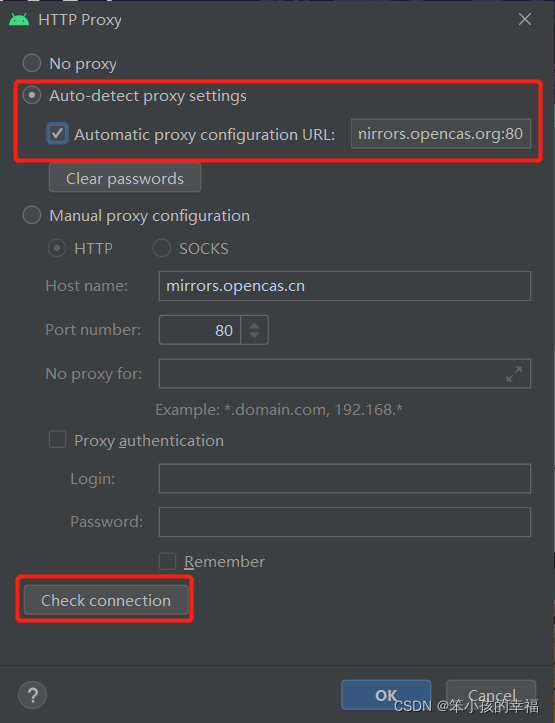This screenshot has width=555, height=723.
Task: Close the HTTP Proxy dialog with X
Action: click(525, 19)
